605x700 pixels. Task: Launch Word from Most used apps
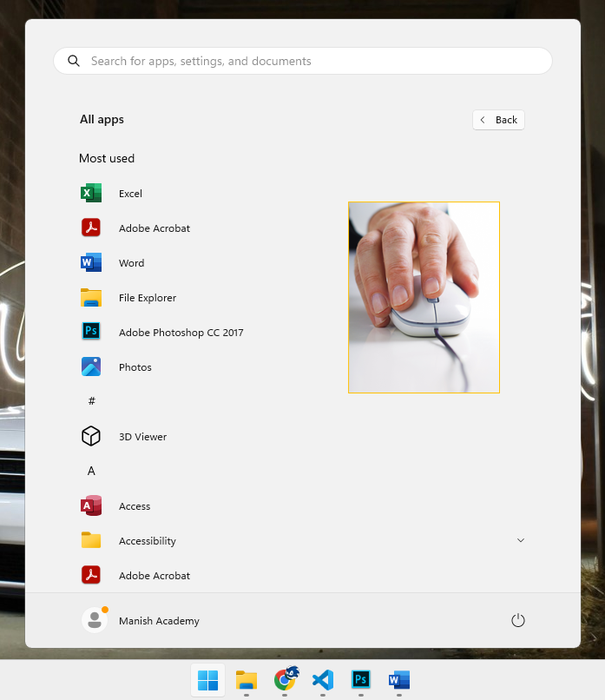(x=131, y=263)
